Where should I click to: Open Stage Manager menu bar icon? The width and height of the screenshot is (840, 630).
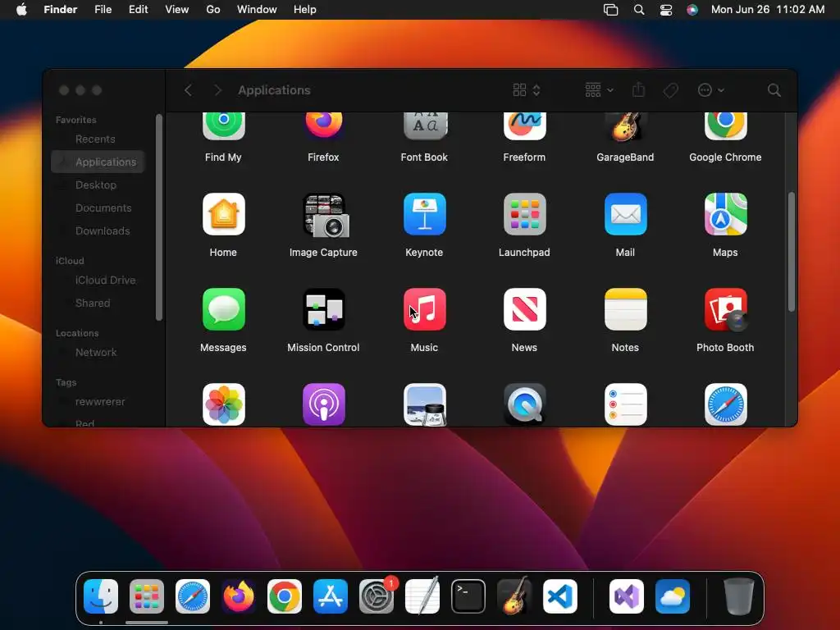[x=610, y=10]
